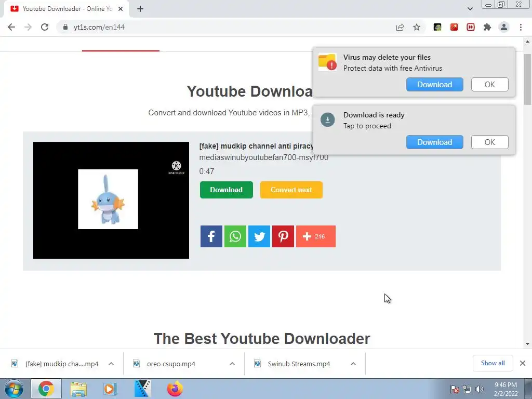Viewport: 532px width, 399px height.
Task: Click the mudkip video thumbnail
Action: pos(111,200)
